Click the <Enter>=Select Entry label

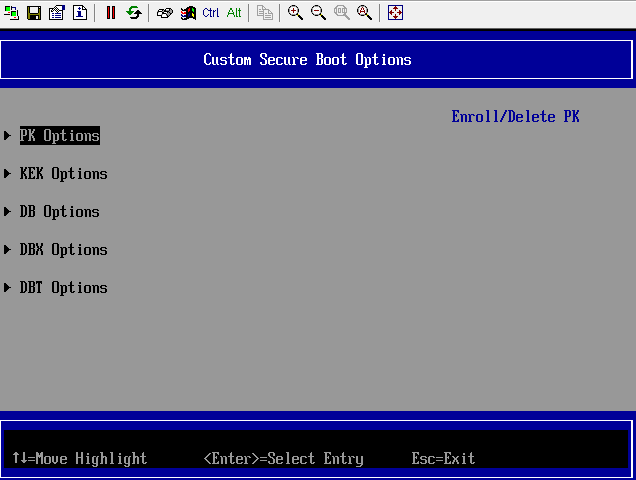pyautogui.click(x=283, y=459)
